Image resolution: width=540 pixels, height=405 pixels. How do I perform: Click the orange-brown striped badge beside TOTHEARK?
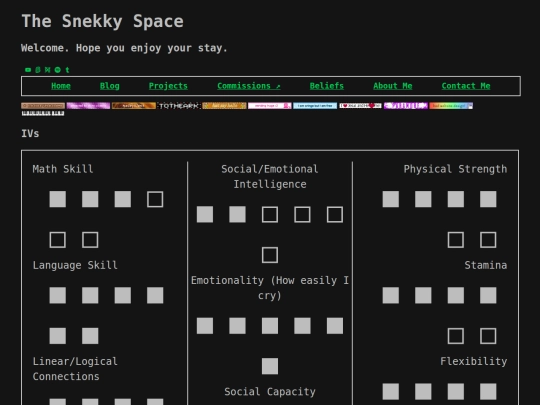[x=134, y=106]
